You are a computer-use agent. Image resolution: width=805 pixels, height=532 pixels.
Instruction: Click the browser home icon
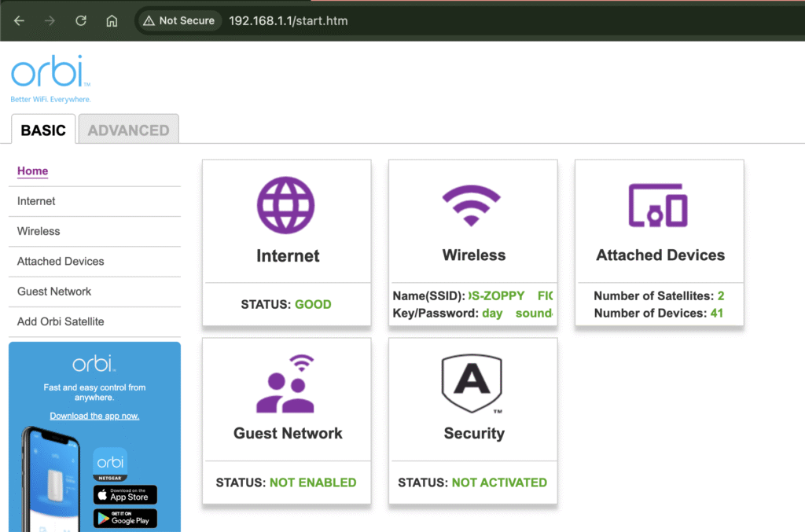112,20
